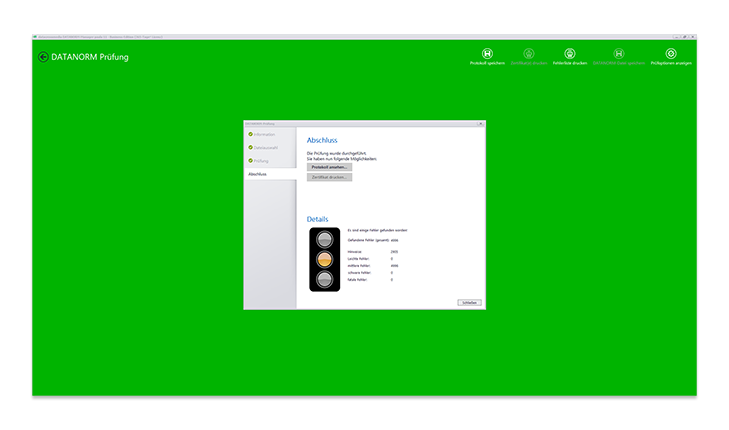
Task: Click the schwere Fehler label
Action: tap(359, 272)
